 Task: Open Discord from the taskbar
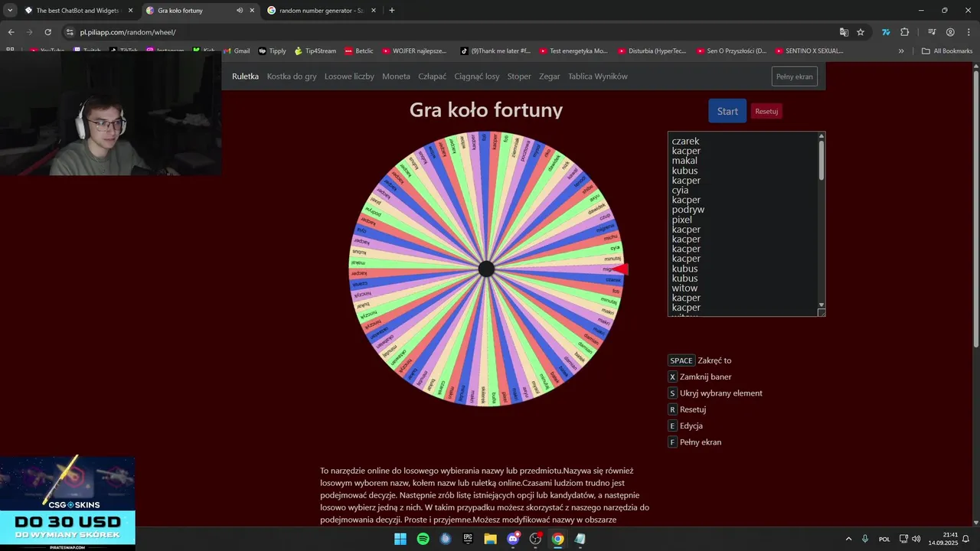pyautogui.click(x=513, y=539)
